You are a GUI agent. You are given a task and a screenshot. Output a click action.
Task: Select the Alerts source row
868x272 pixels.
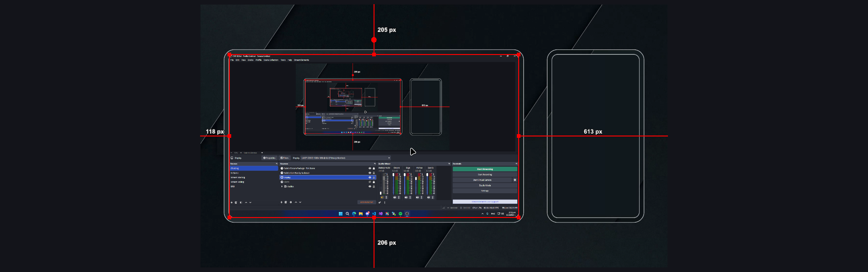coord(328,182)
